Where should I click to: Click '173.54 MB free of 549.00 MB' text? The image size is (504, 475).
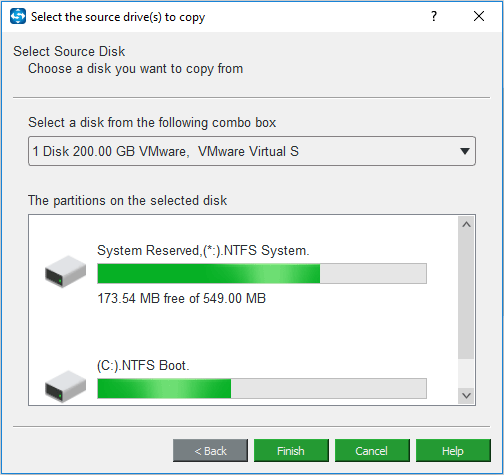tap(181, 298)
